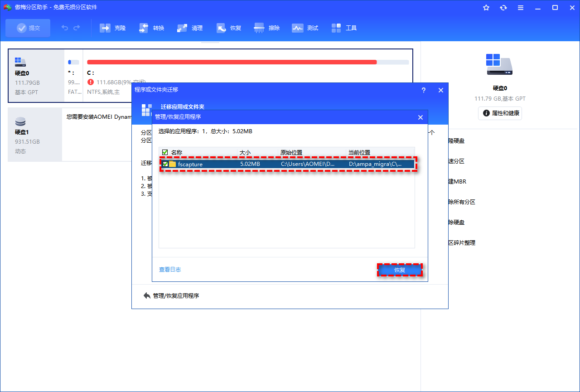Uncheck the fscapture application checkbox
This screenshot has width=580, height=392.
pos(165,164)
